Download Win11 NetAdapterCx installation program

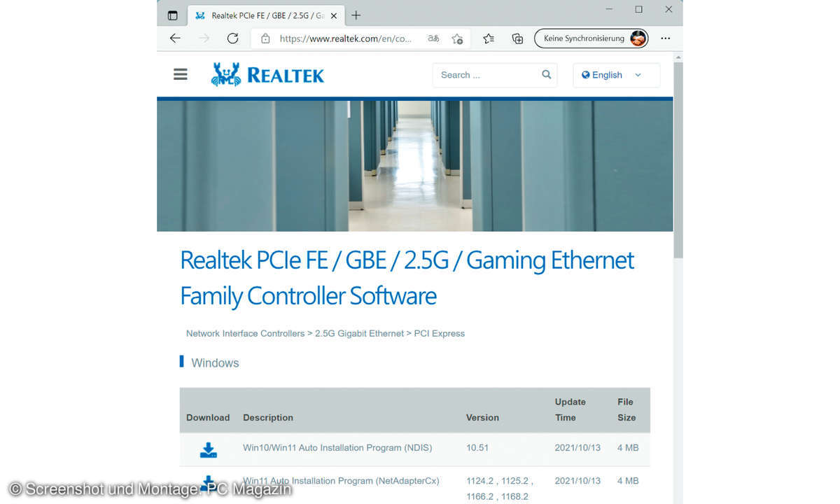point(209,482)
